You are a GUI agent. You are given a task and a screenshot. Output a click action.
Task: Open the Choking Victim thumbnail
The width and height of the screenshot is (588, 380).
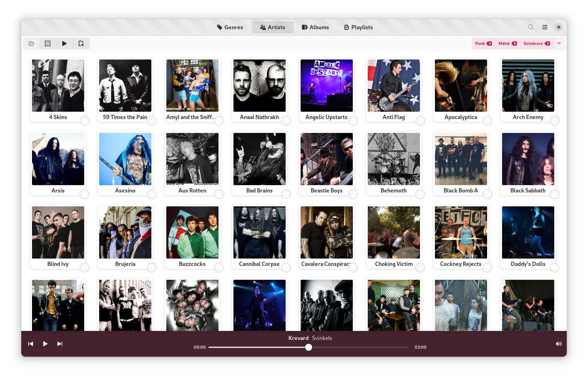coord(394,232)
